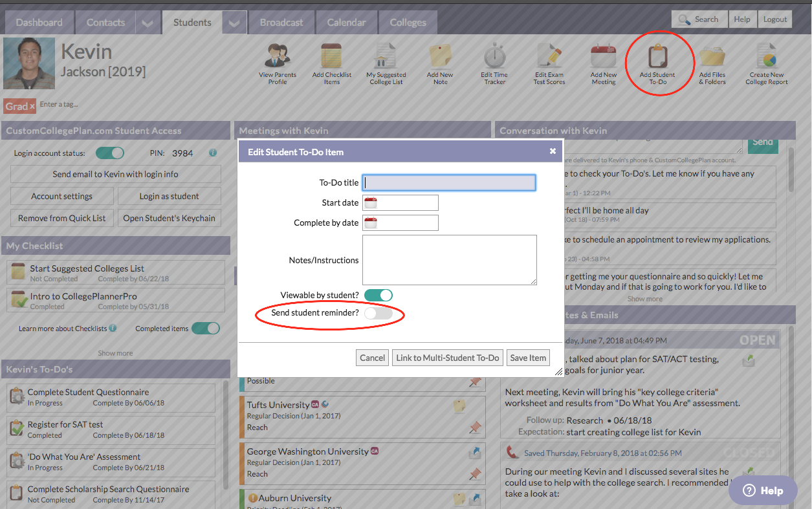Open Add Files & Folders
The height and width of the screenshot is (509, 812).
tap(712, 56)
